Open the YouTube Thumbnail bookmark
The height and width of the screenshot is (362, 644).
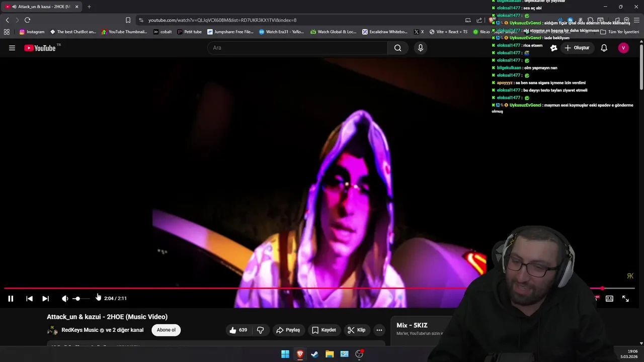tap(124, 32)
